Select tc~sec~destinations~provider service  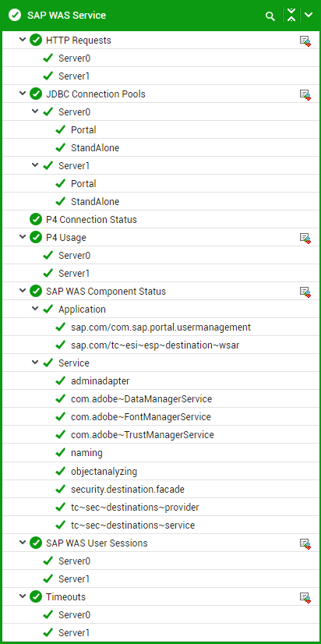[135, 508]
